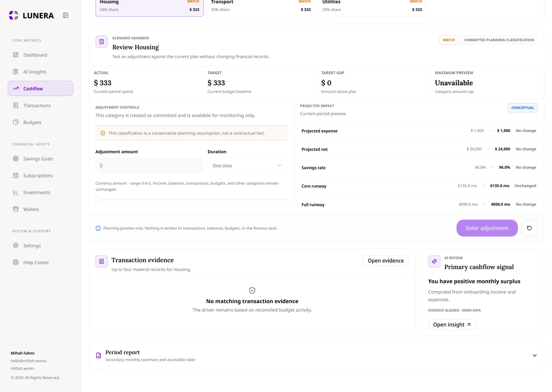This screenshot has width=552, height=392.
Task: Click the Subscriptions calendar icon
Action: tap(16, 175)
